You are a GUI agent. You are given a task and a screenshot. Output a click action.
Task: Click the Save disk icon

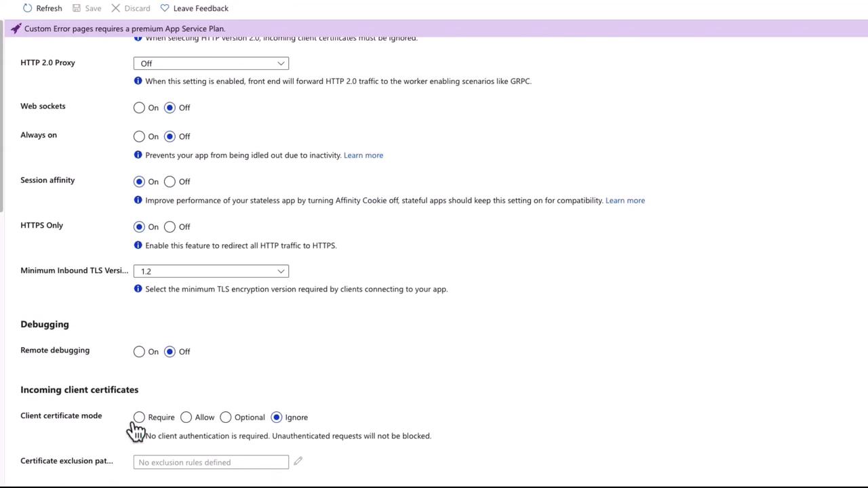77,8
